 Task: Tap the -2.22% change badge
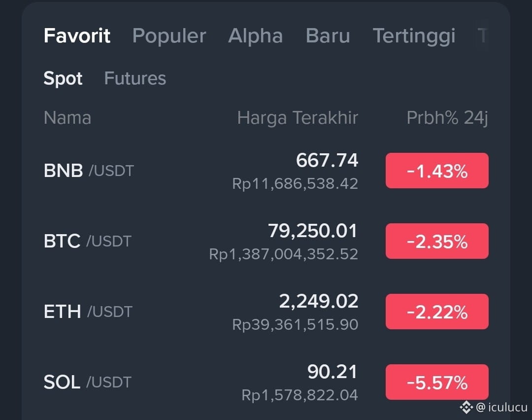coord(437,312)
